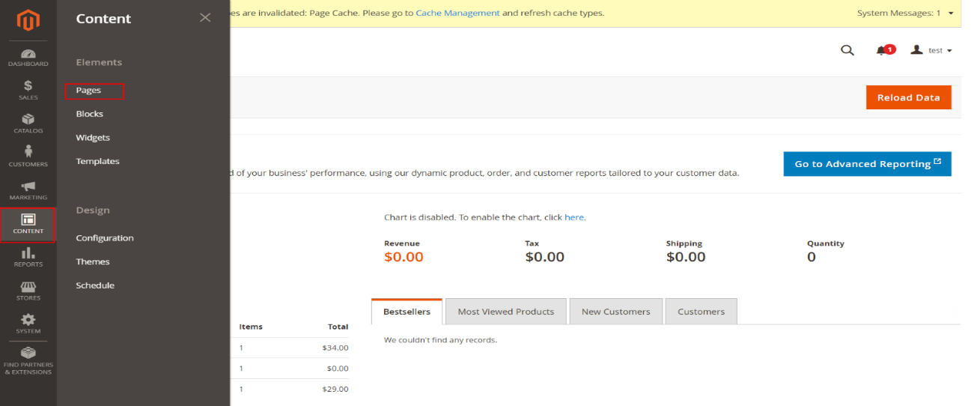The image size is (980, 406).
Task: Open the notifications bell icon
Action: [882, 50]
